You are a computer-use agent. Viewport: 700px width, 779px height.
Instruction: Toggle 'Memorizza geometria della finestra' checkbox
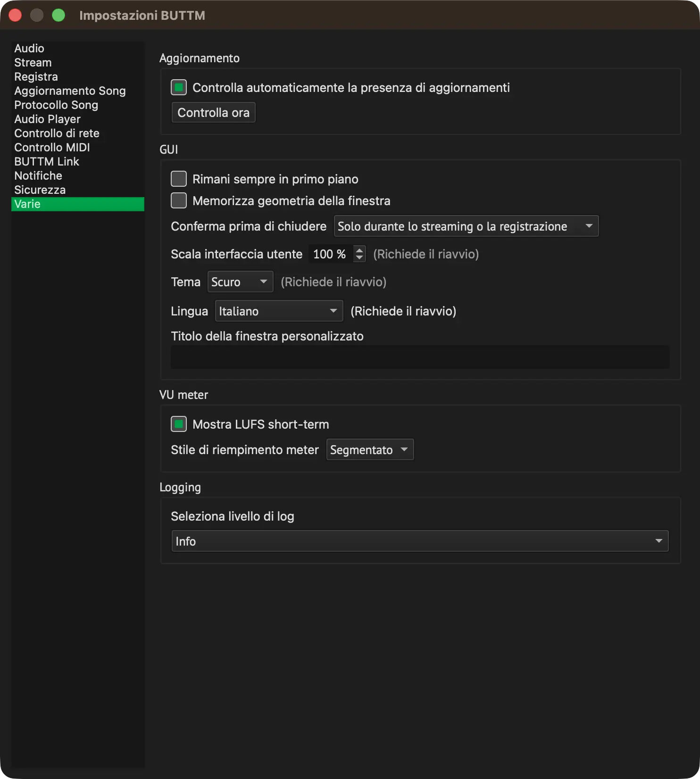coord(179,201)
